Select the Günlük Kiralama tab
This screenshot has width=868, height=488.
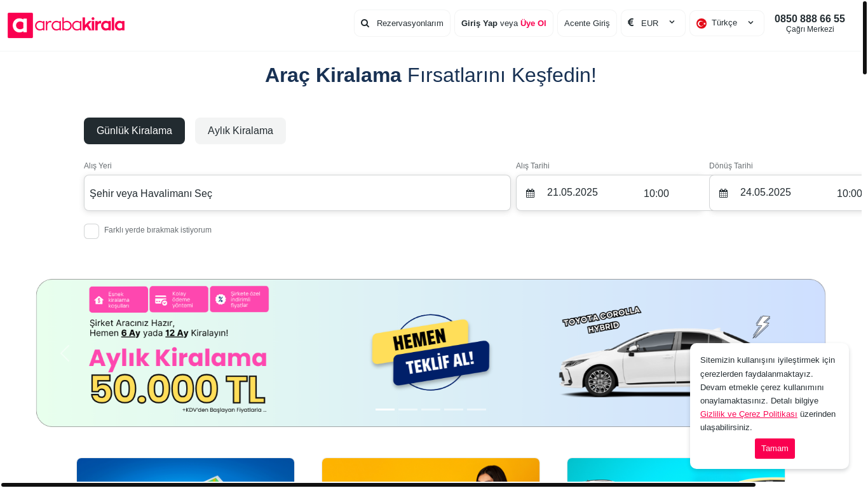(x=134, y=131)
